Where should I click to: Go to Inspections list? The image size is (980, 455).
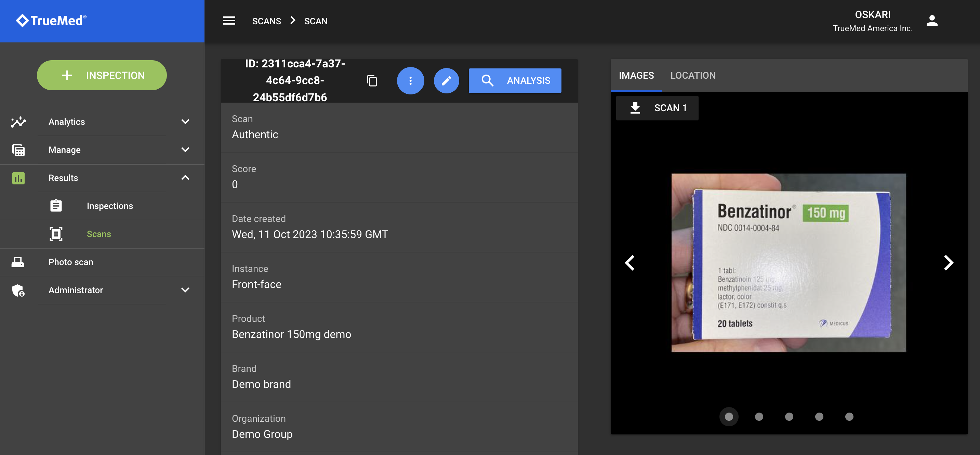pos(102,206)
